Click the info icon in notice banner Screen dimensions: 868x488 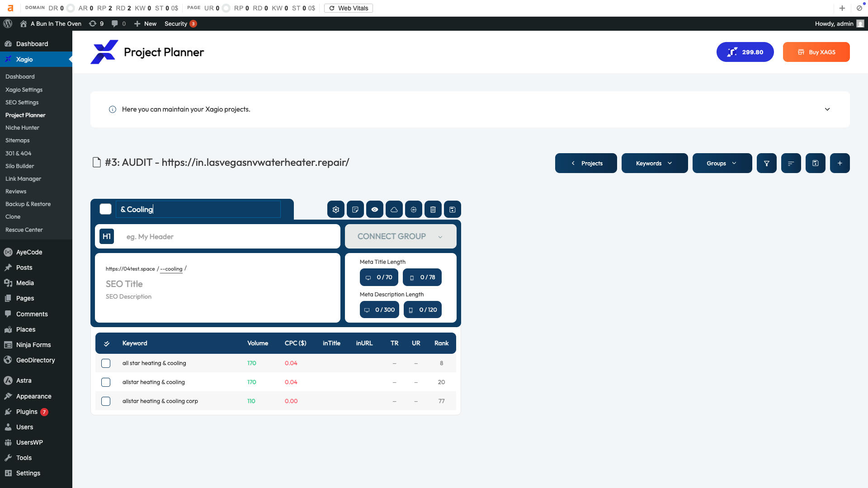click(113, 109)
